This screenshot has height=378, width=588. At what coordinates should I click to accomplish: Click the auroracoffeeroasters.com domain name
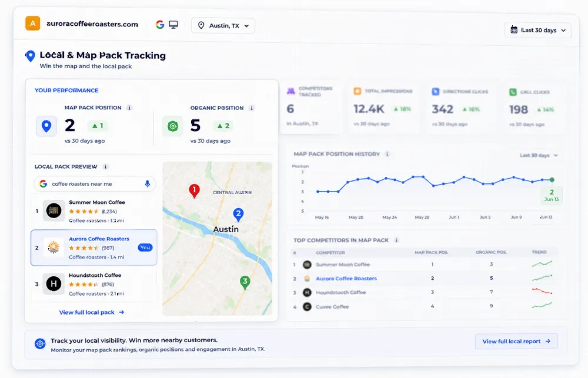92,24
